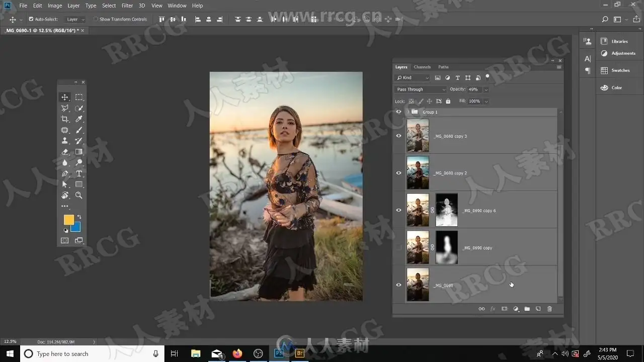644x362 pixels.
Task: Select the Type tool in toolbox
Action: pos(79,174)
